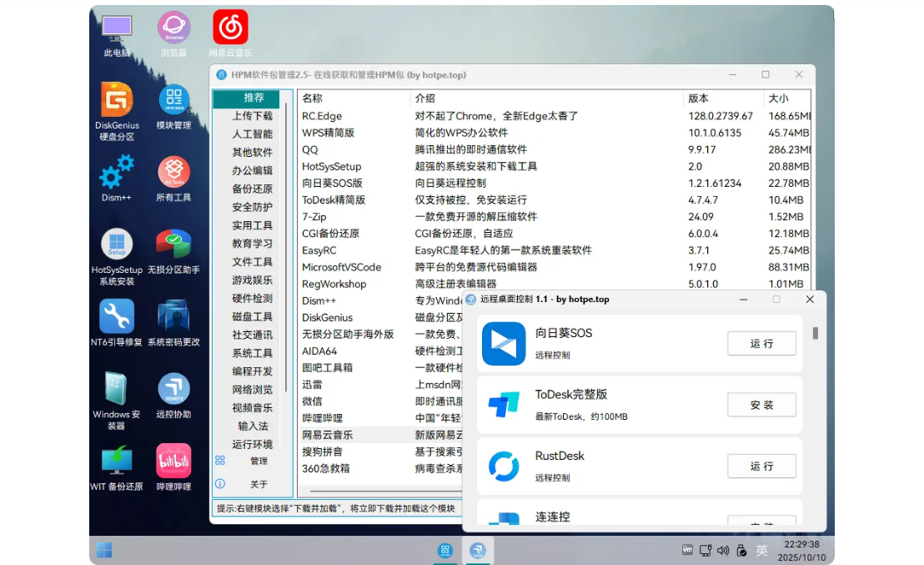This screenshot has width=924, height=565.
Task: Select the WPS精简版 row
Action: [554, 134]
